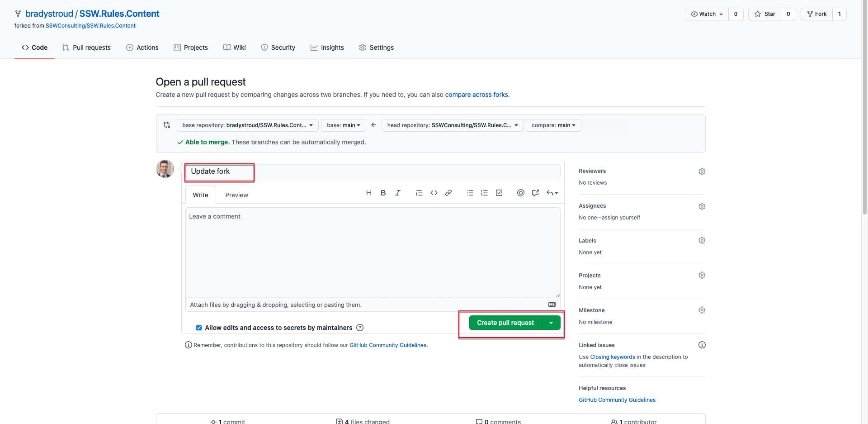This screenshot has height=424, width=868.
Task: Open Reviewers gear settings
Action: 702,172
